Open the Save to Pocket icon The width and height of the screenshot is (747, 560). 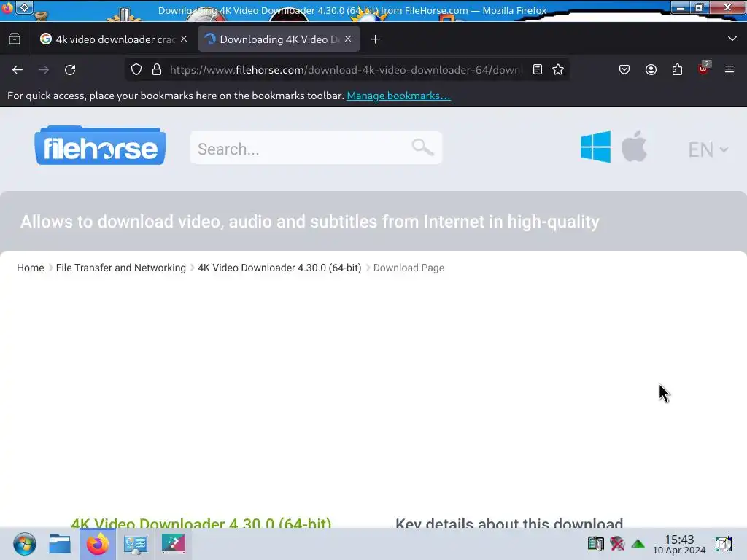[x=624, y=69]
